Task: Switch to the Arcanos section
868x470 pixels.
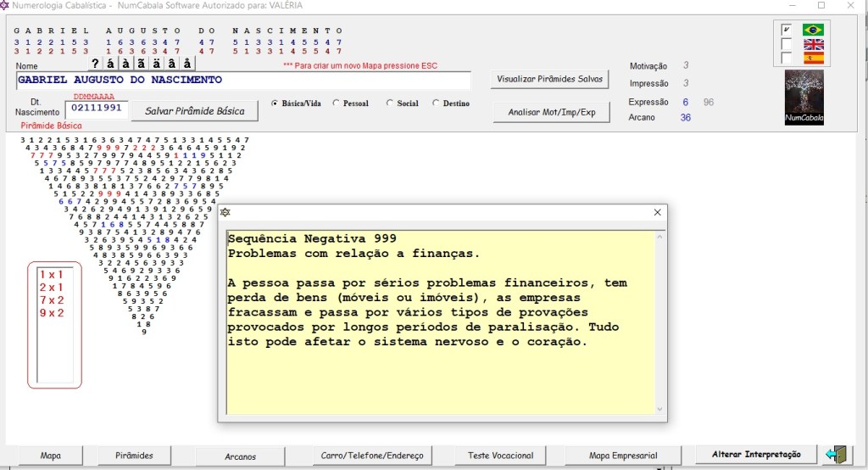Action: click(241, 456)
